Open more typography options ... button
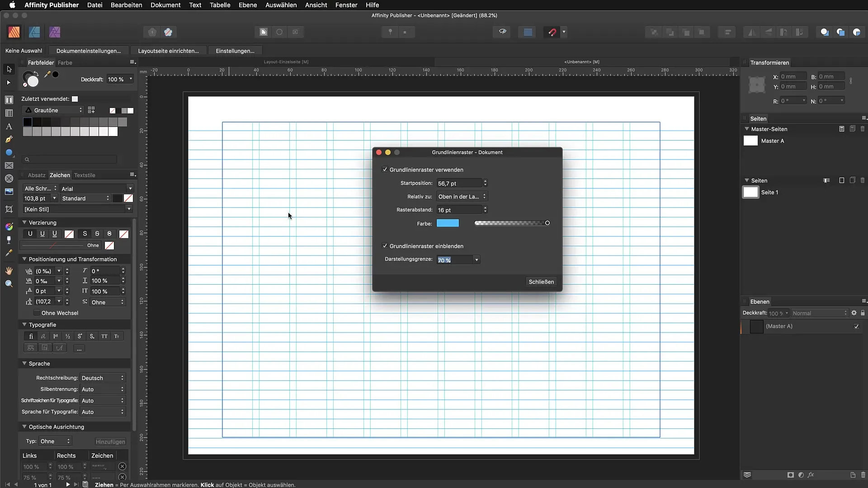The height and width of the screenshot is (488, 868). click(79, 348)
